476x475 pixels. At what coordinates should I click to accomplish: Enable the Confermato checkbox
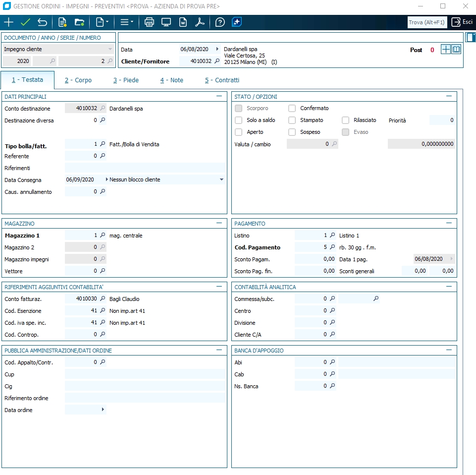[292, 108]
